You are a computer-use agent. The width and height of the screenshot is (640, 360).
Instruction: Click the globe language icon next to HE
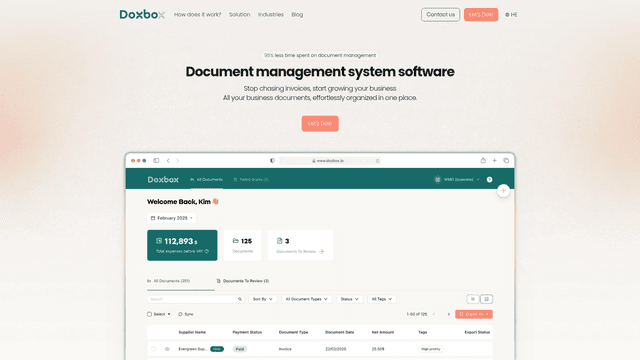(507, 15)
